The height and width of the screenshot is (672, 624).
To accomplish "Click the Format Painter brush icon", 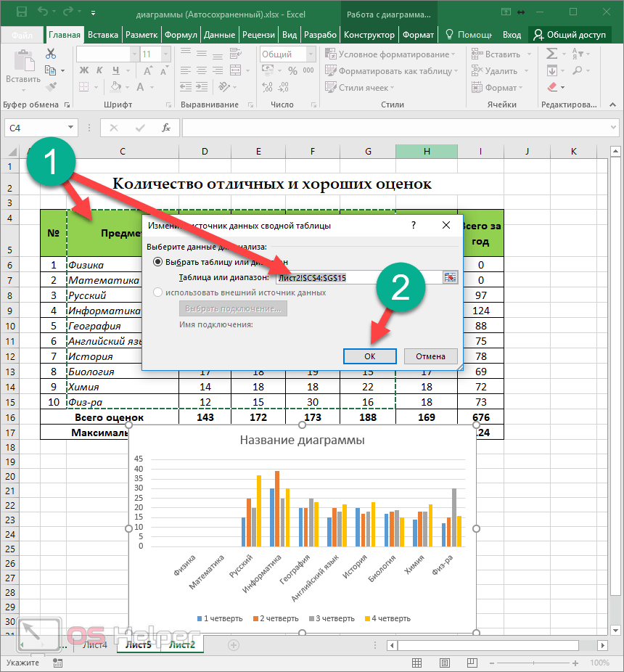I will (50, 86).
